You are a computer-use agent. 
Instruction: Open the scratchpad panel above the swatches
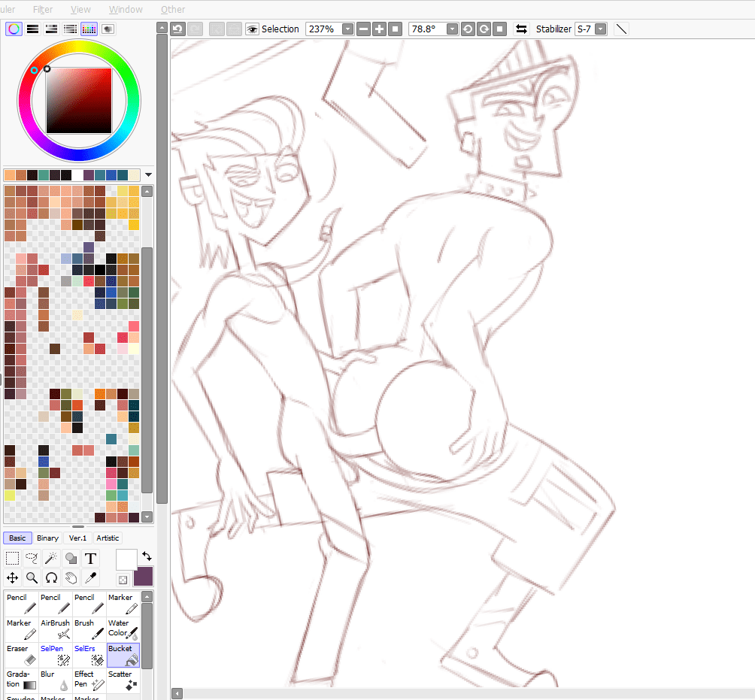(x=108, y=27)
